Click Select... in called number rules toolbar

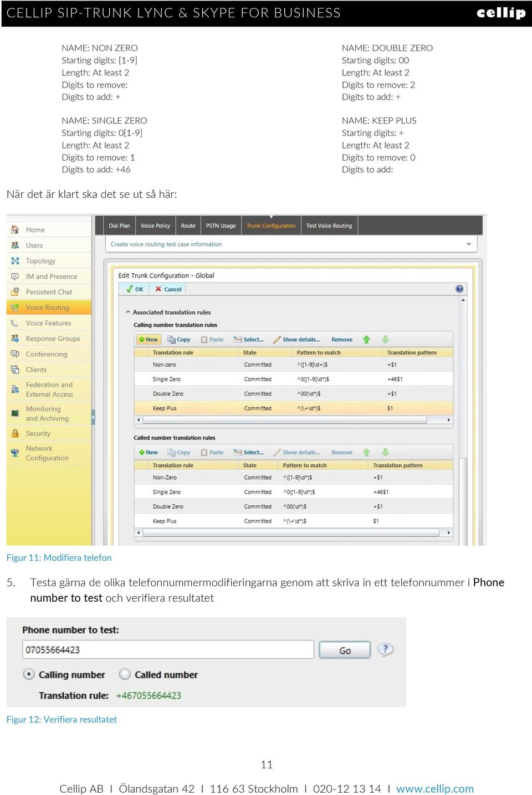[x=248, y=452]
